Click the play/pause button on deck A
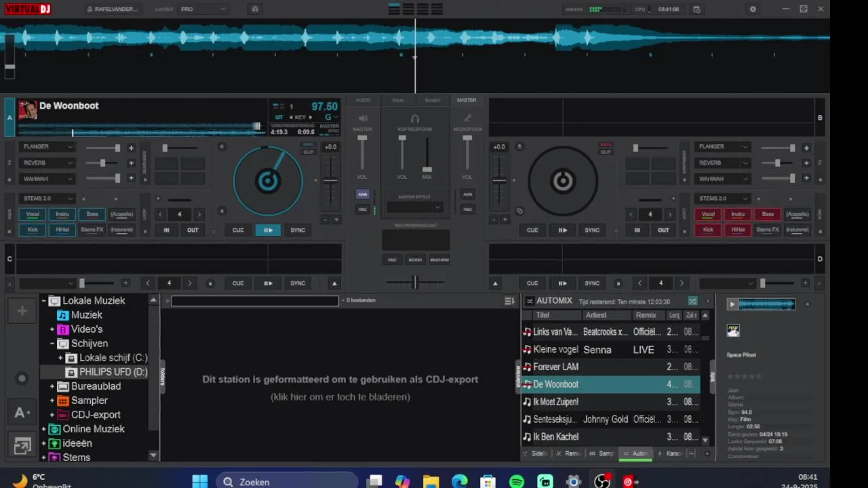868x488 pixels. pos(268,230)
